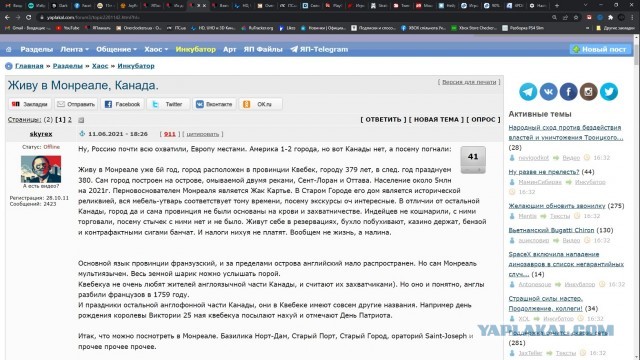Click цитировать to quote the post

203,134
